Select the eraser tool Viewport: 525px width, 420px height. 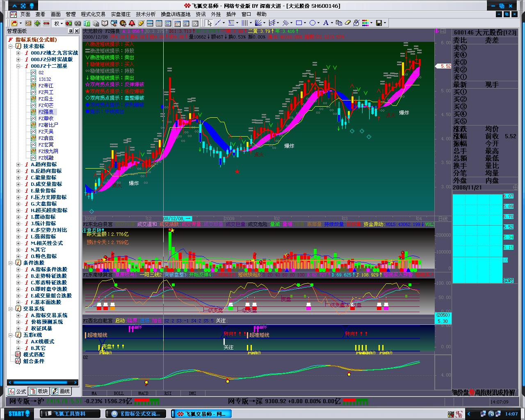coord(348,23)
